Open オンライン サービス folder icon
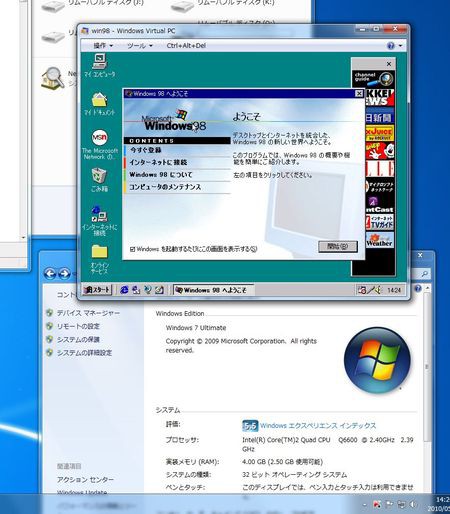The height and width of the screenshot is (514, 450). 99,259
